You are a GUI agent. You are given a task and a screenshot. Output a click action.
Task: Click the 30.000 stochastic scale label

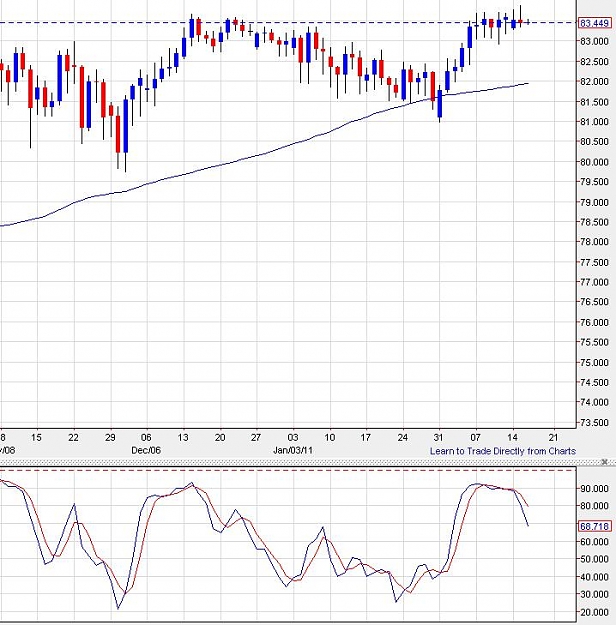click(594, 594)
